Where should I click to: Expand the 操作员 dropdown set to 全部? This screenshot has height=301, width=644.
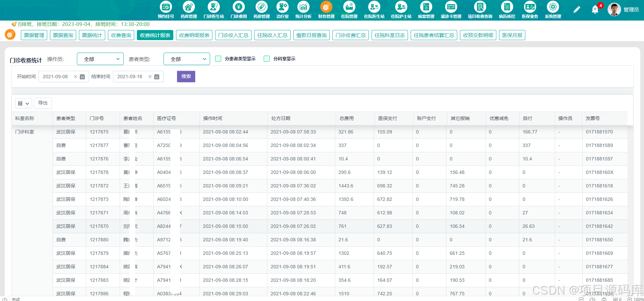coord(100,59)
